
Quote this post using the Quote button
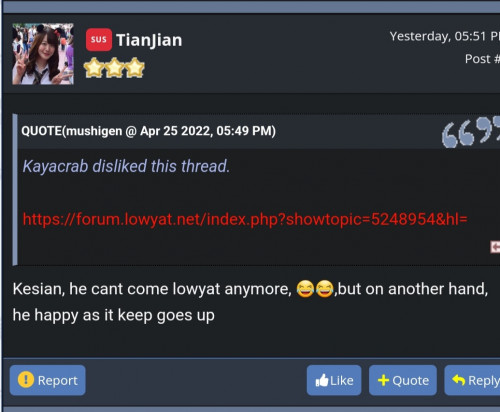(403, 380)
